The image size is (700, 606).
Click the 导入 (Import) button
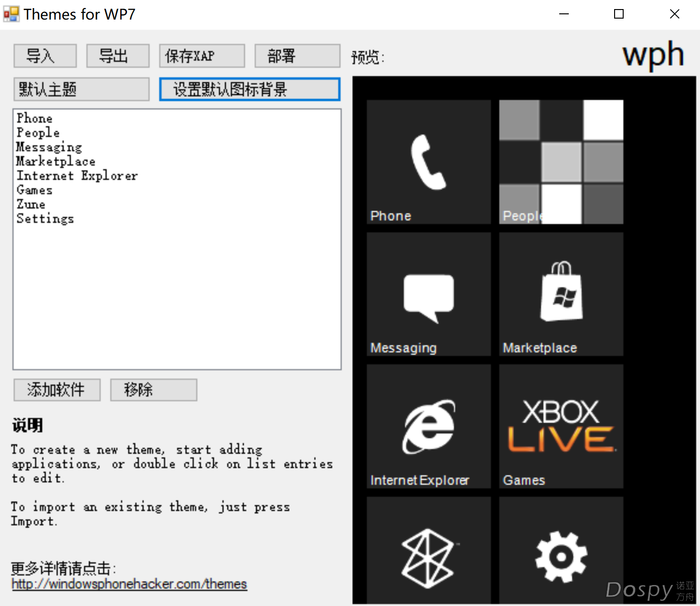pos(45,56)
